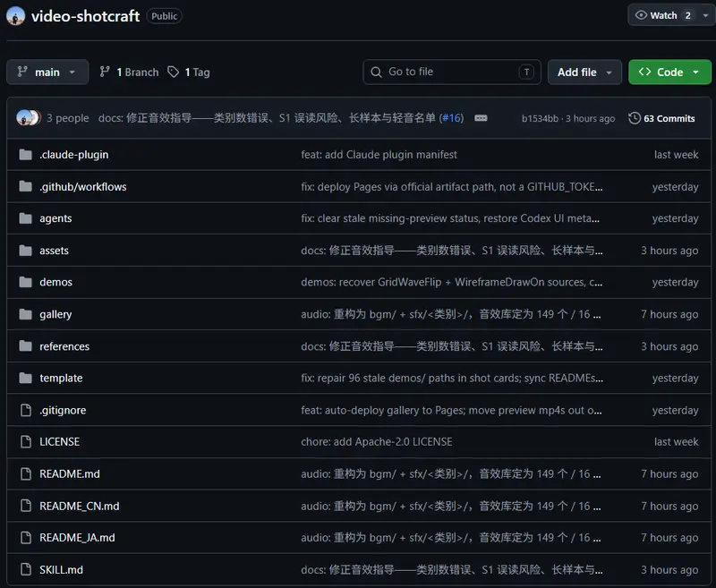Open commit 'feat: add Claude plugin manifest'
Image resolution: width=716 pixels, height=588 pixels.
(379, 155)
